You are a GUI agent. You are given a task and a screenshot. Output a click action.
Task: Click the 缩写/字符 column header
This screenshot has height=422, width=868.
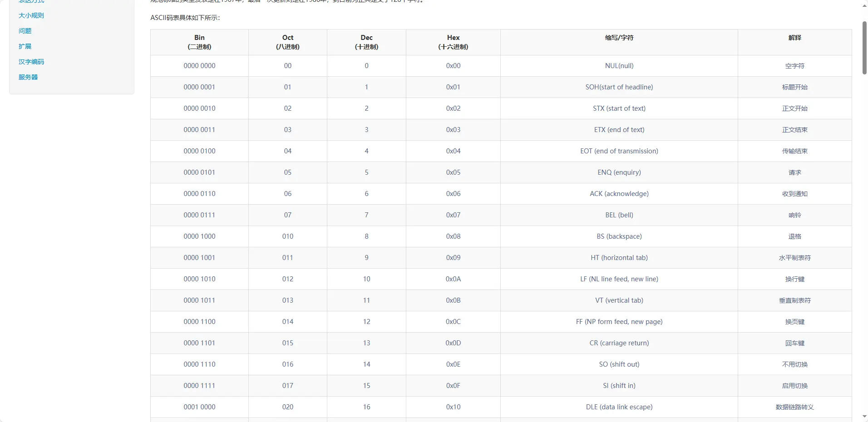coord(619,38)
